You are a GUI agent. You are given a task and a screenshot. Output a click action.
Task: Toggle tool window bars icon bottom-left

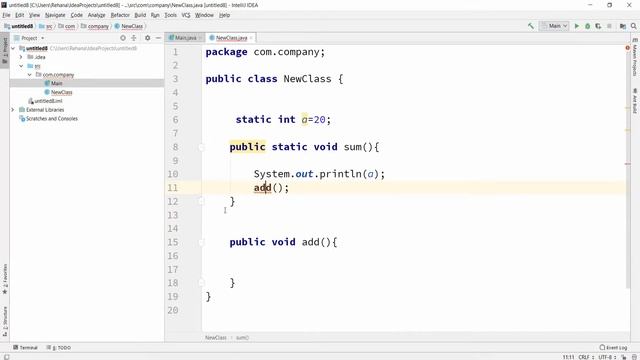pos(6,357)
